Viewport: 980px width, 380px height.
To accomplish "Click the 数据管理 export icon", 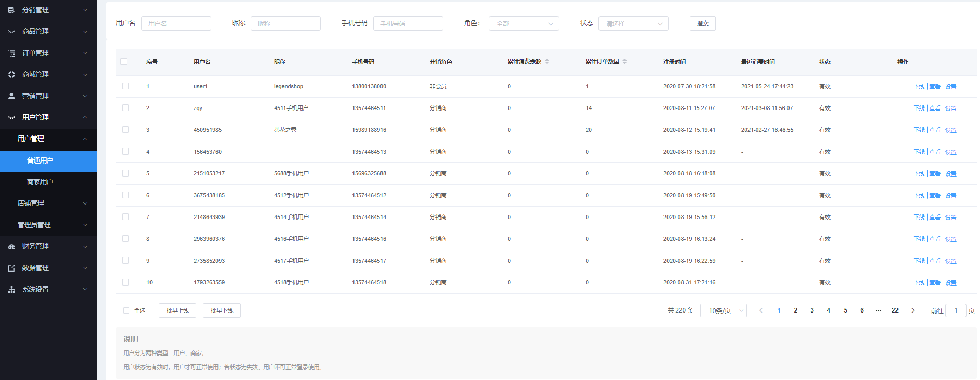I will pyautogui.click(x=11, y=268).
